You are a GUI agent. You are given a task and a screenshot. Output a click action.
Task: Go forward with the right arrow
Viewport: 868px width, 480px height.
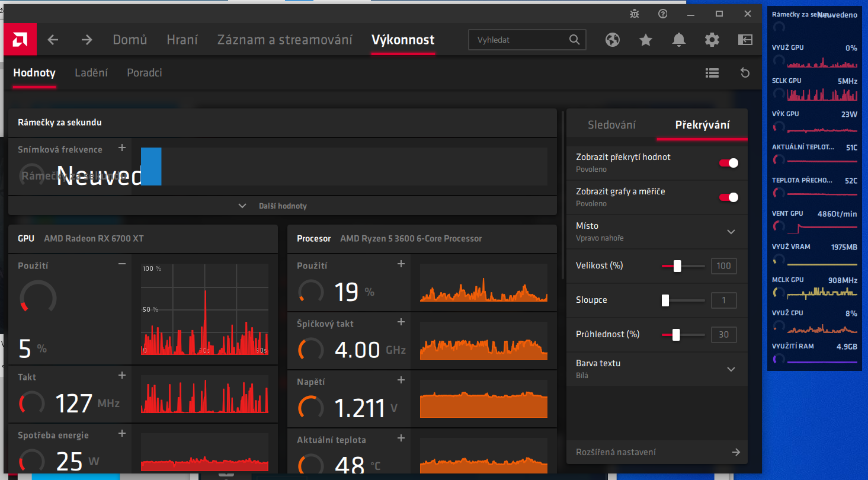(x=87, y=40)
